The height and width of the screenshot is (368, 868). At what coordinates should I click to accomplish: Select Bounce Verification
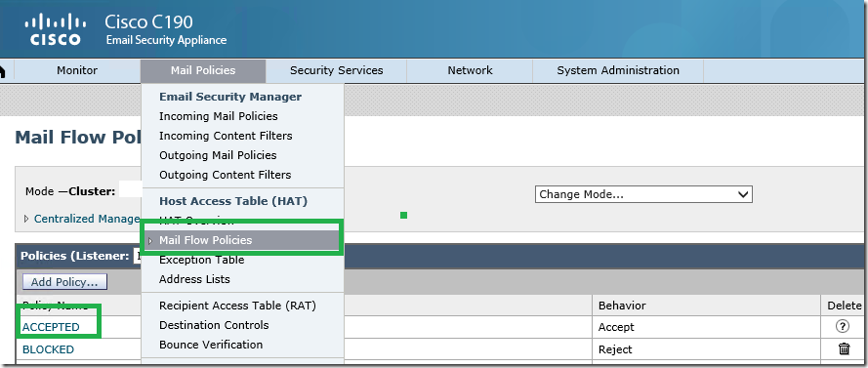211,345
